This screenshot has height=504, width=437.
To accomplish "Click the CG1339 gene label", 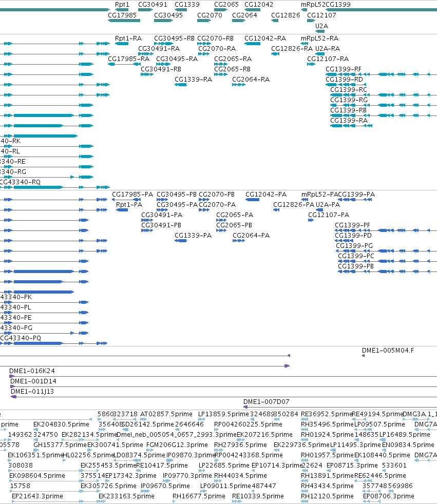I will 187,5.
